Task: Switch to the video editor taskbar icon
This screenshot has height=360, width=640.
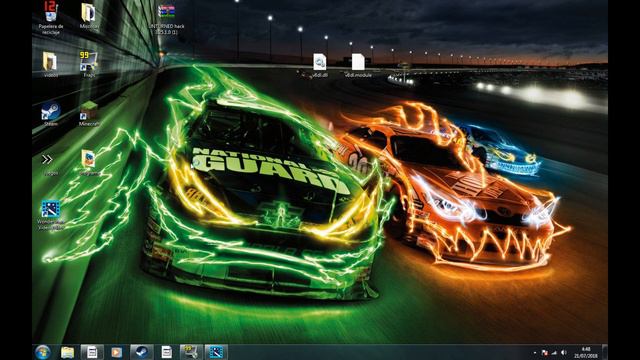Action: point(216,352)
